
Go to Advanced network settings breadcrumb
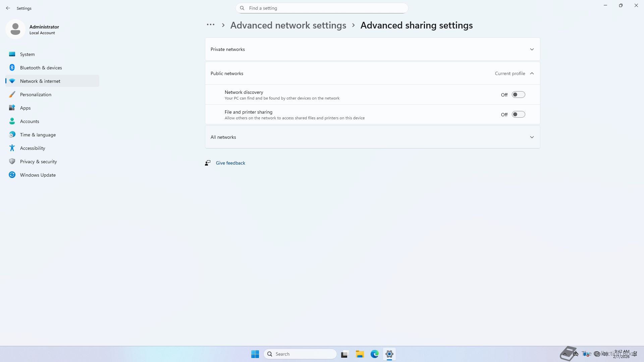[288, 25]
